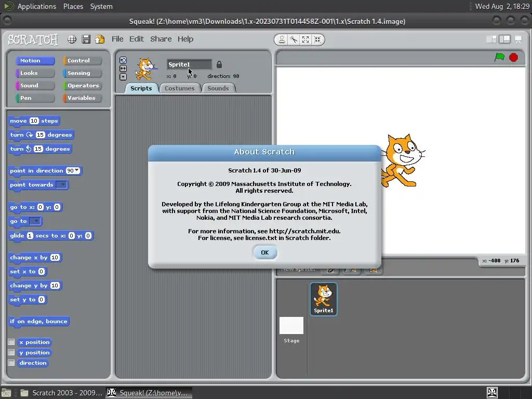Viewport: 532px width, 399px height.
Task: Select the Variables block category
Action: (82, 98)
